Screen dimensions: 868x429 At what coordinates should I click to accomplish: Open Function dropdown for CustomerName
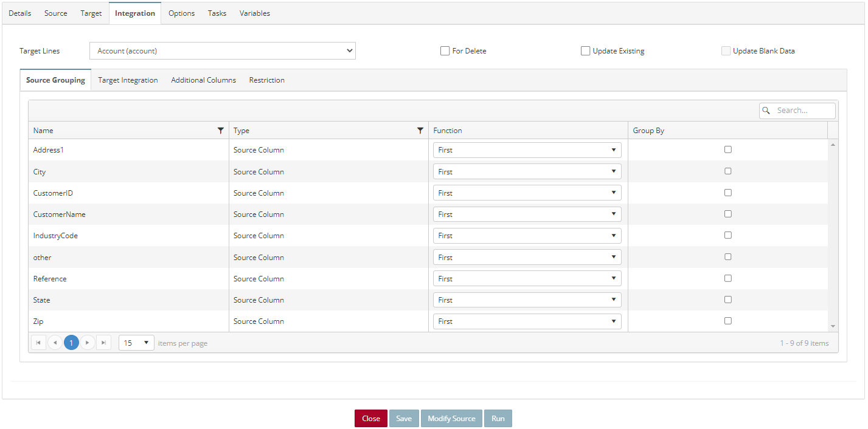point(527,214)
